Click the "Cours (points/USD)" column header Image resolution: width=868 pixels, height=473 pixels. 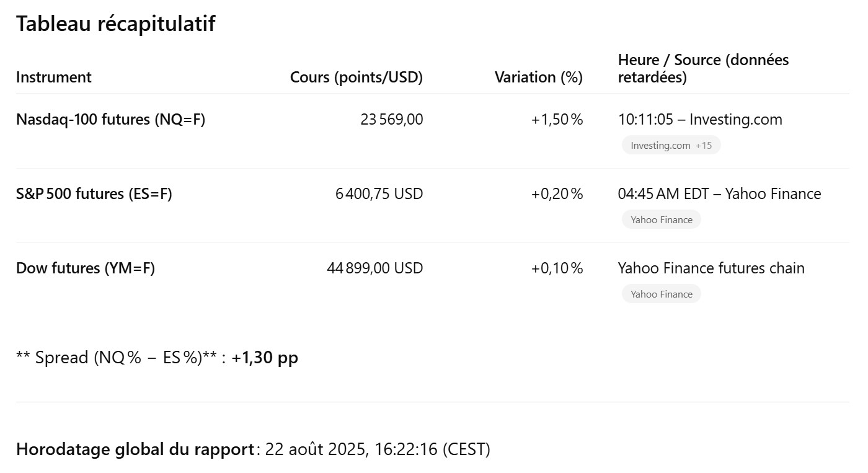[x=356, y=77]
